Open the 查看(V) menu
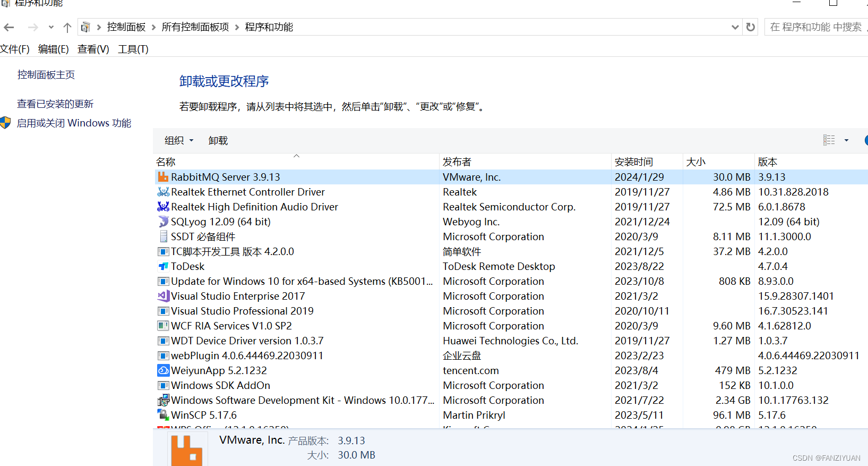 coord(93,49)
